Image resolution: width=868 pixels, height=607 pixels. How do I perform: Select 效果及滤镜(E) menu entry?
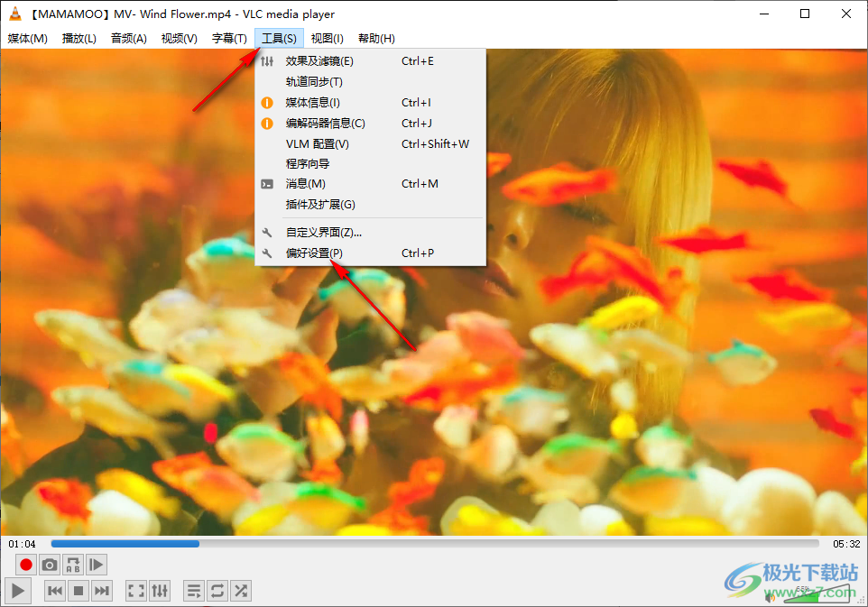(x=370, y=61)
